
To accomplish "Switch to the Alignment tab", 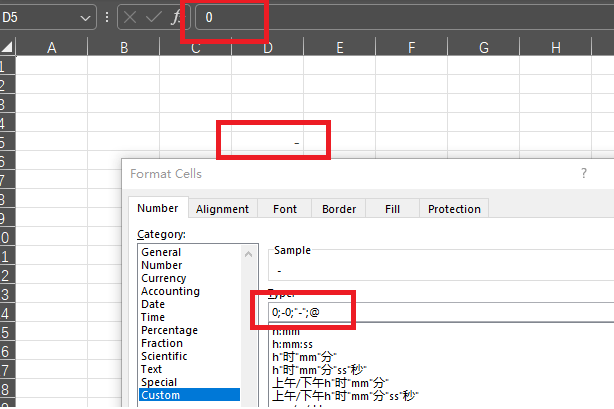I will (222, 209).
